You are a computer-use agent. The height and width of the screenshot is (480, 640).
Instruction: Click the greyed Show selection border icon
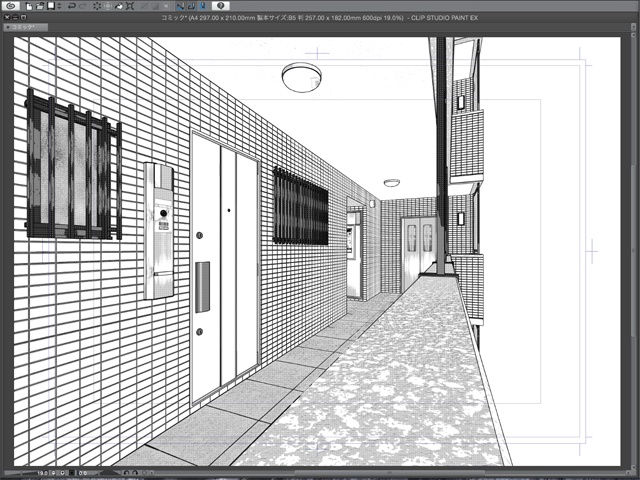pos(166,6)
